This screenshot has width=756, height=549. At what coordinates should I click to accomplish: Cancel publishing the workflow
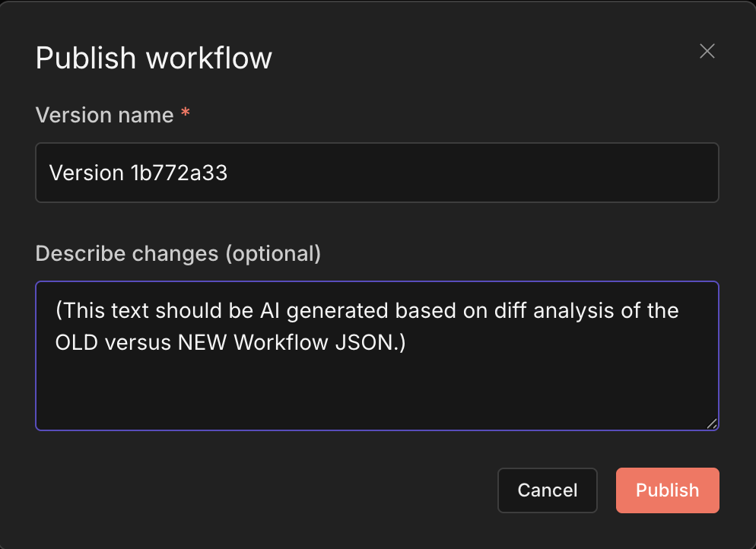(548, 490)
